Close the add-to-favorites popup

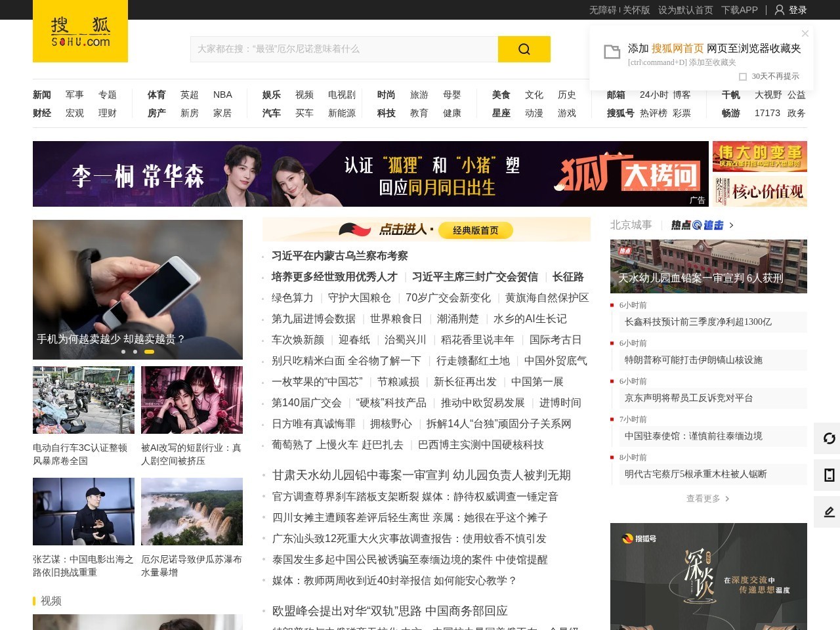point(805,33)
